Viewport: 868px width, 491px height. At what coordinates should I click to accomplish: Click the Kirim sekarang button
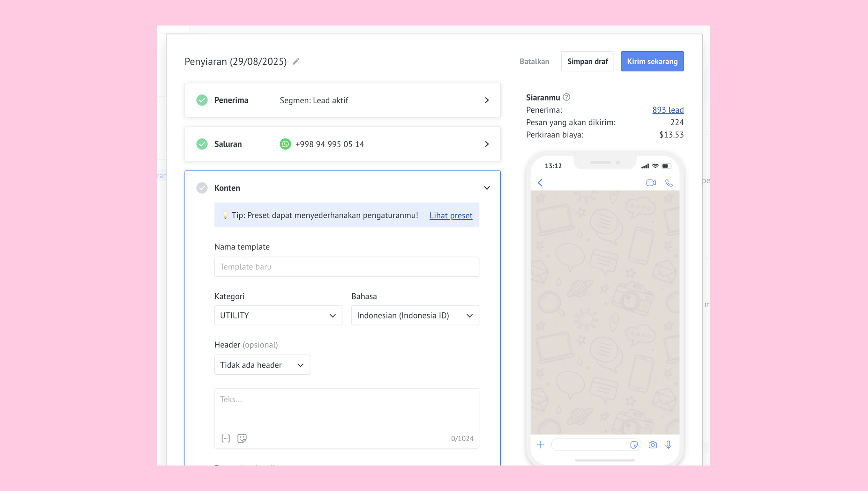click(652, 61)
